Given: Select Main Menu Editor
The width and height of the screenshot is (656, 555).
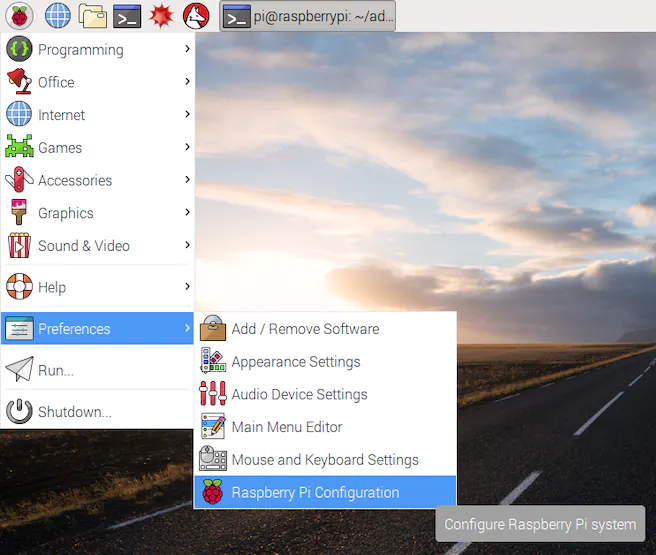Looking at the screenshot, I should tap(325, 427).
